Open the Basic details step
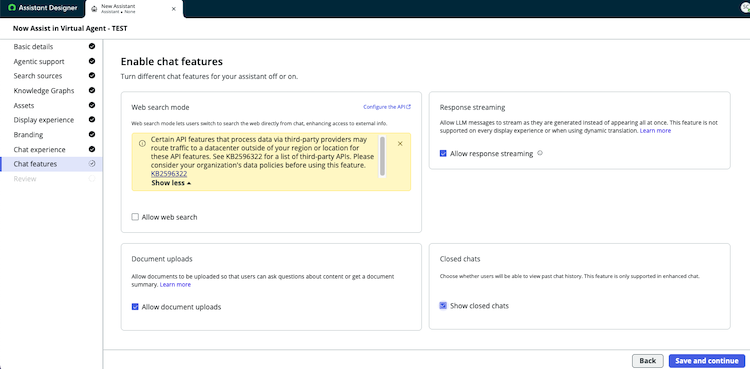Image resolution: width=750 pixels, height=369 pixels. (51, 46)
